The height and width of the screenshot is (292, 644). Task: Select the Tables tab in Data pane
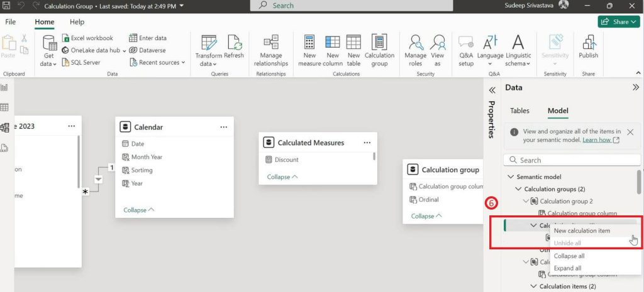[x=519, y=111]
